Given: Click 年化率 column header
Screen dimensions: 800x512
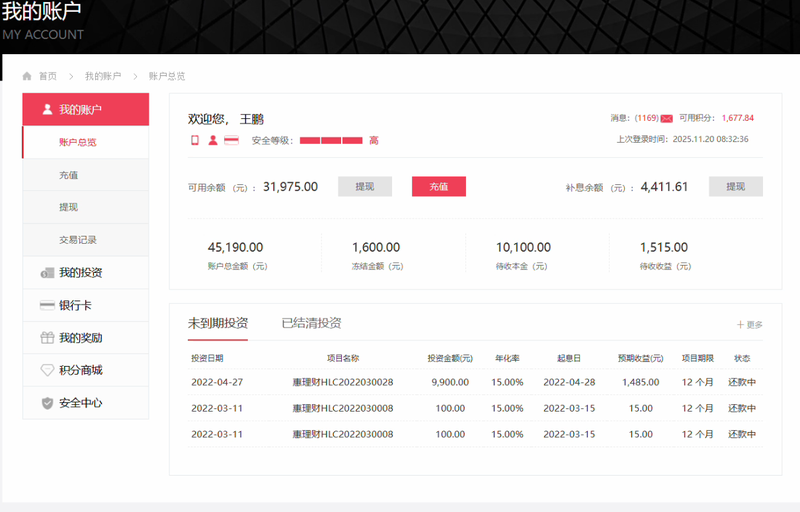Looking at the screenshot, I should click(x=507, y=358).
